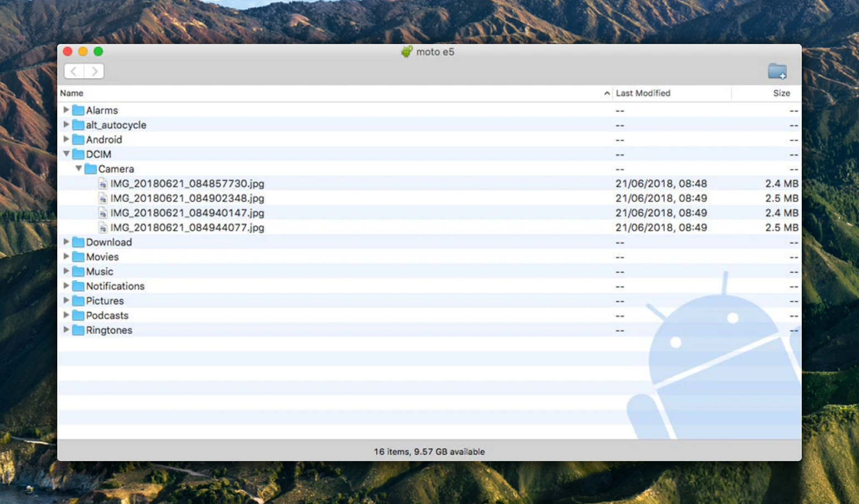The image size is (859, 504).
Task: Minimize window with the yellow button
Action: [x=83, y=51]
